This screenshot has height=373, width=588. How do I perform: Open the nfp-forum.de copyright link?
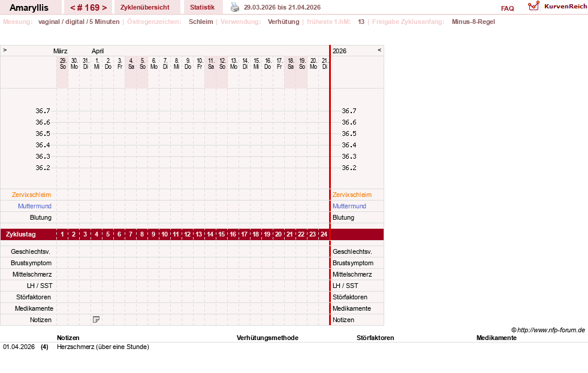click(548, 330)
